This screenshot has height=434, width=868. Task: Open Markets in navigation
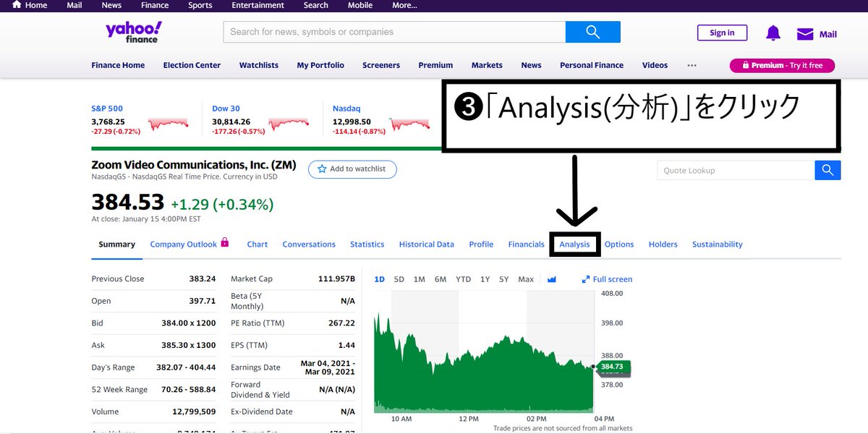487,65
